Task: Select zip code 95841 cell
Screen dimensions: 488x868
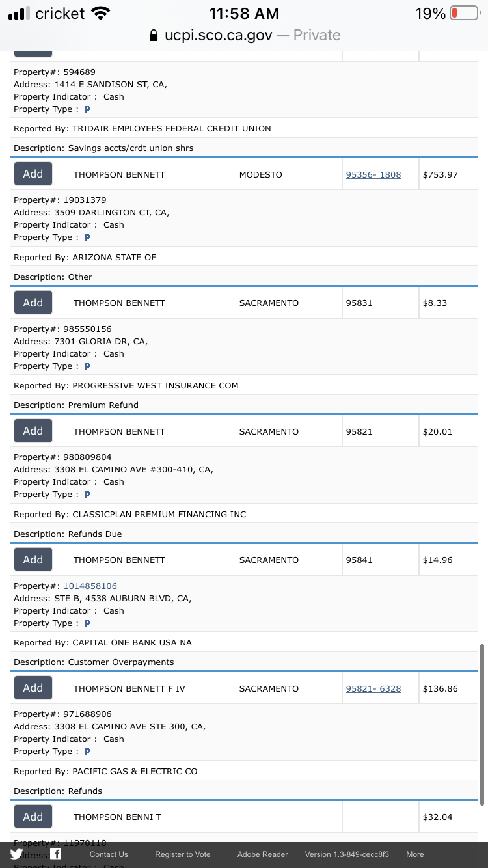Action: pyautogui.click(x=381, y=560)
